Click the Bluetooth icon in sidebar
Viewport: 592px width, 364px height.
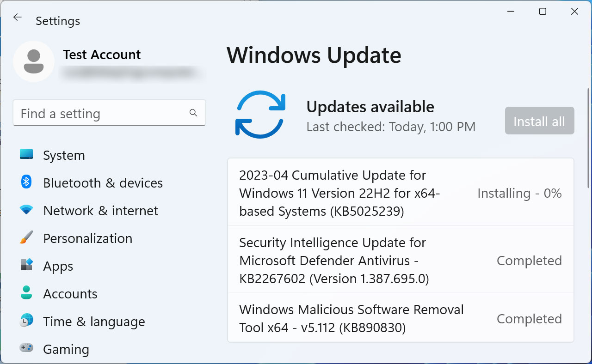[x=26, y=182]
